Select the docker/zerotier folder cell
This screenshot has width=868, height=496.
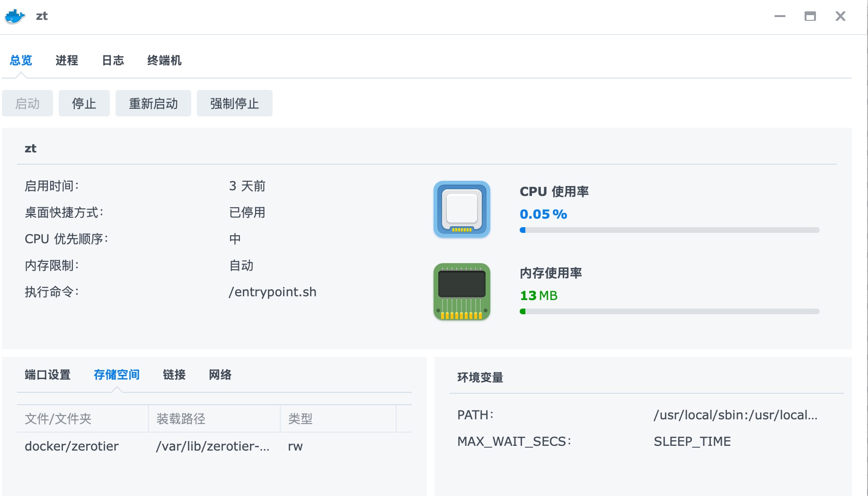pyautogui.click(x=72, y=446)
